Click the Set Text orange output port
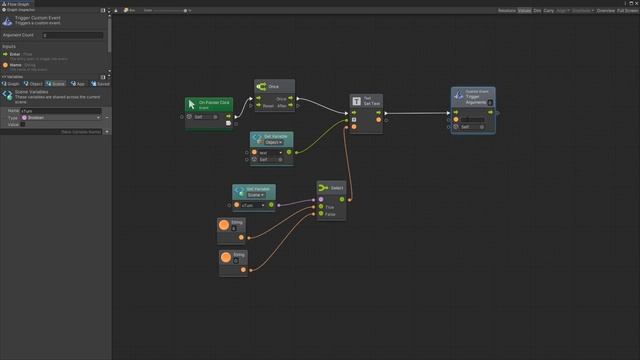 tap(378, 120)
